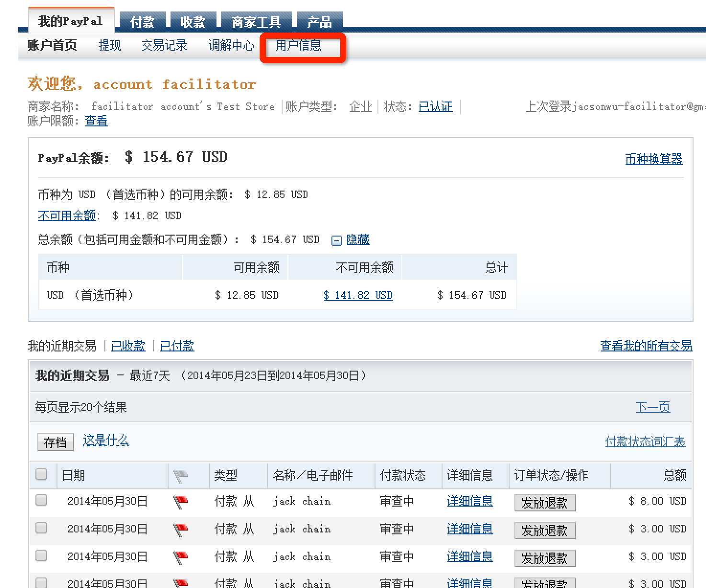This screenshot has height=588, width=706.
Task: Open 付款状态词汇表 link
Action: (645, 441)
